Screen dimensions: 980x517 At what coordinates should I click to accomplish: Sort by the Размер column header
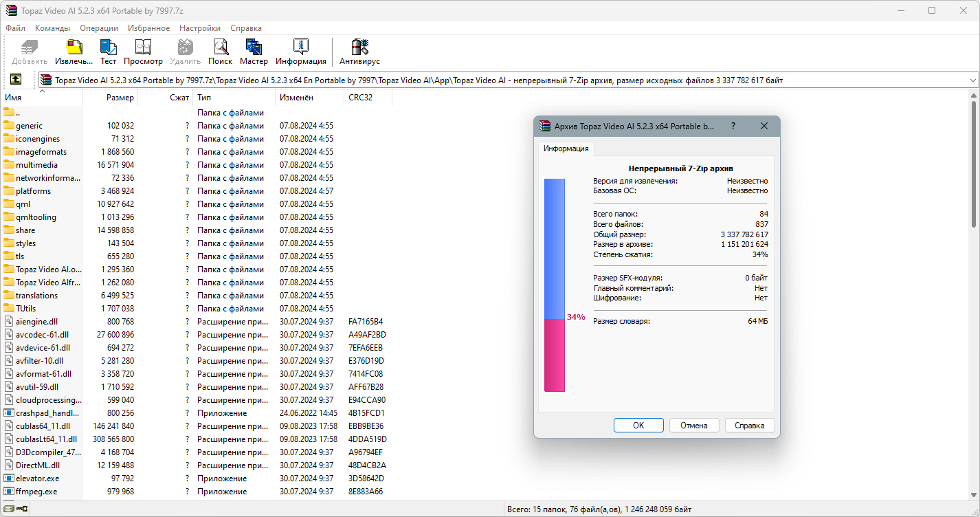coord(110,98)
